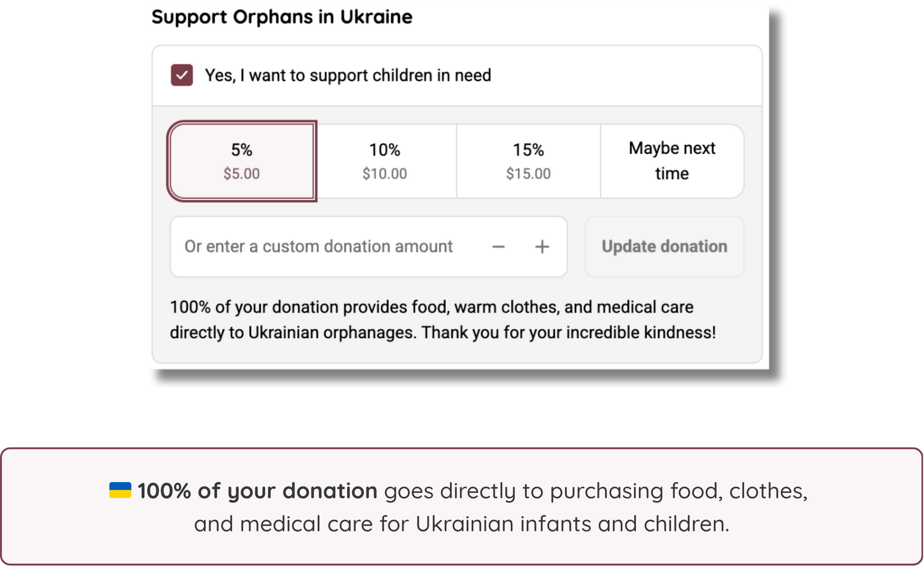The image size is (924, 566).
Task: Uncheck the support children in need checkbox
Action: click(x=182, y=75)
